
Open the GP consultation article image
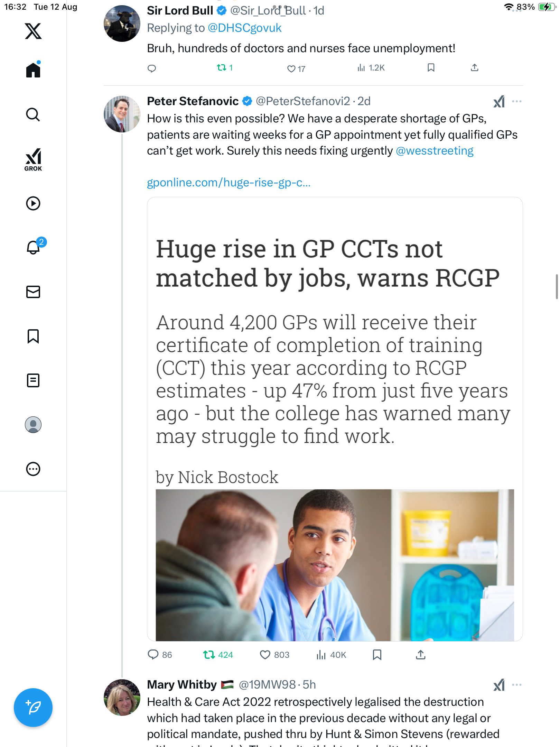(x=334, y=564)
